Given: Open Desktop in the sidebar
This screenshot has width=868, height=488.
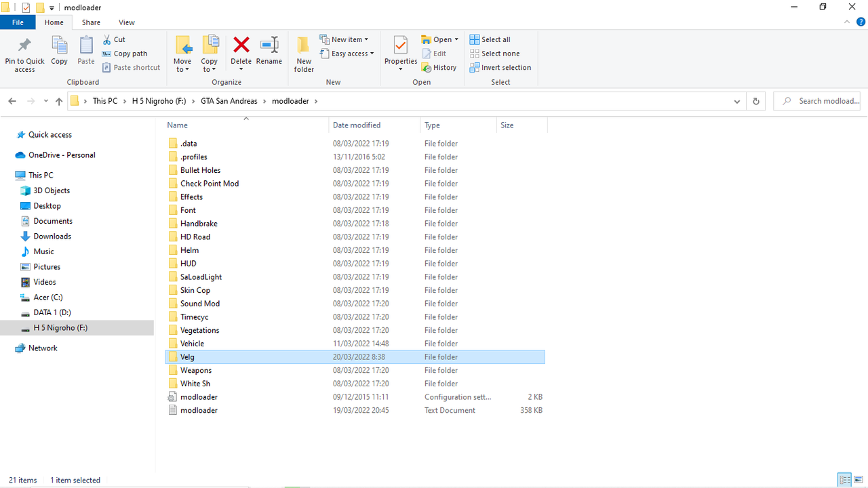Looking at the screenshot, I should click(x=47, y=206).
